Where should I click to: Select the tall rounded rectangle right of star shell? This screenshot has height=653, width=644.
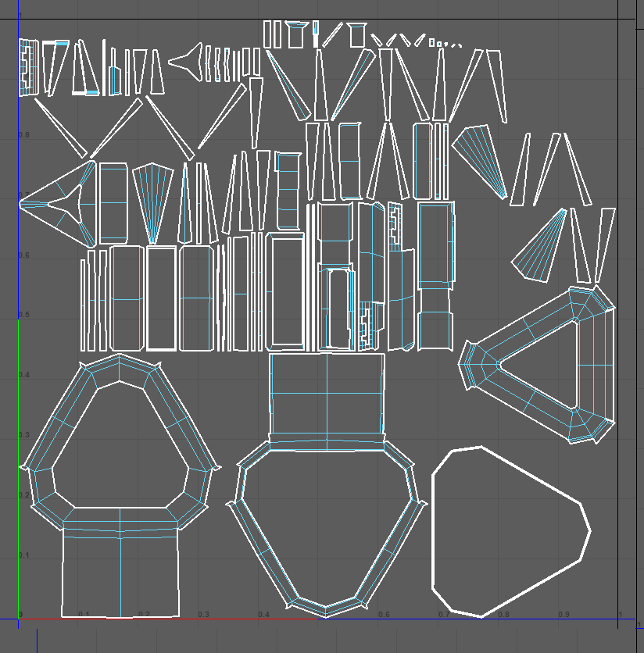(x=113, y=202)
